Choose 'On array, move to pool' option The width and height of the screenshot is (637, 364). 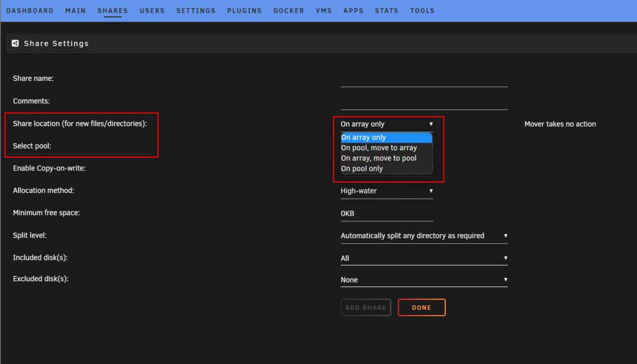(387, 158)
